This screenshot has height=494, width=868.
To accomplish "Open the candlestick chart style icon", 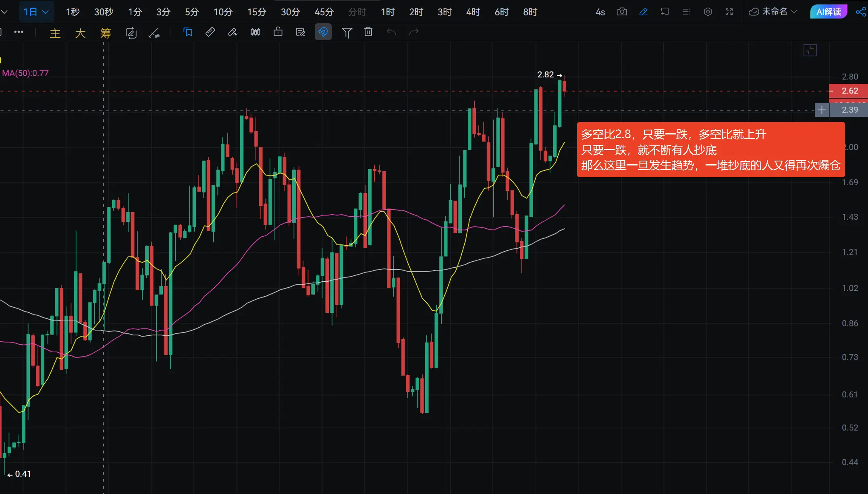I will [255, 32].
